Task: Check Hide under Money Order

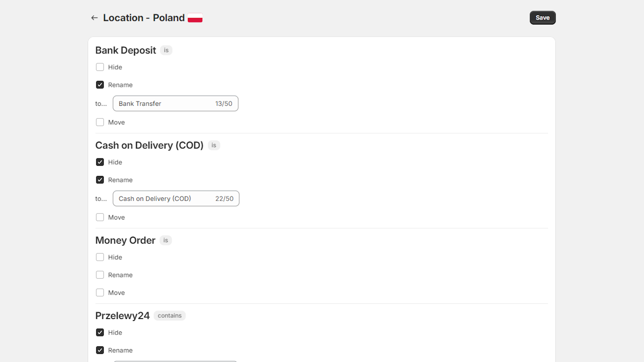Action: point(100,257)
